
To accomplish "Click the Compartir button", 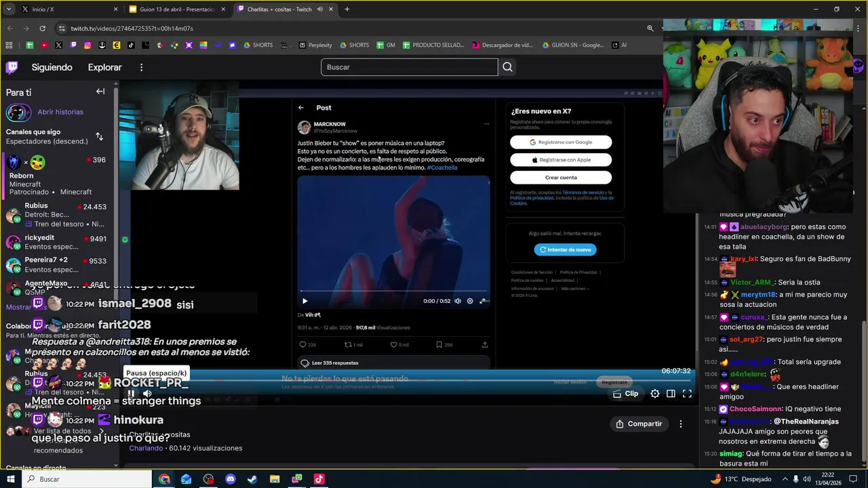I will (x=639, y=424).
